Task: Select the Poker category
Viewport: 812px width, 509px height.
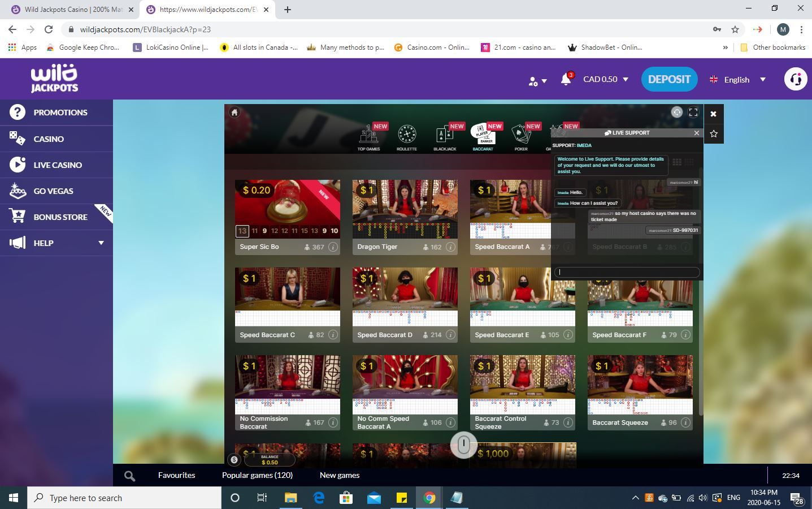Action: coord(521,138)
